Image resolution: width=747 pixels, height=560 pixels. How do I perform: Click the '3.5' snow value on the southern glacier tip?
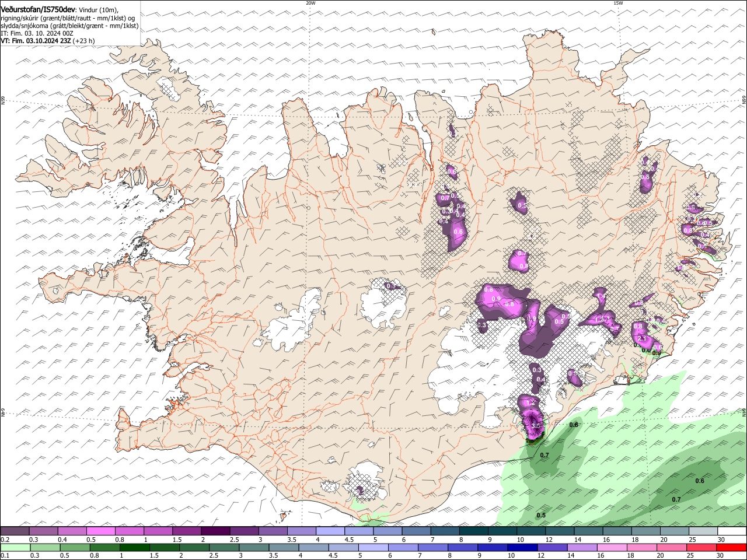tap(536, 426)
